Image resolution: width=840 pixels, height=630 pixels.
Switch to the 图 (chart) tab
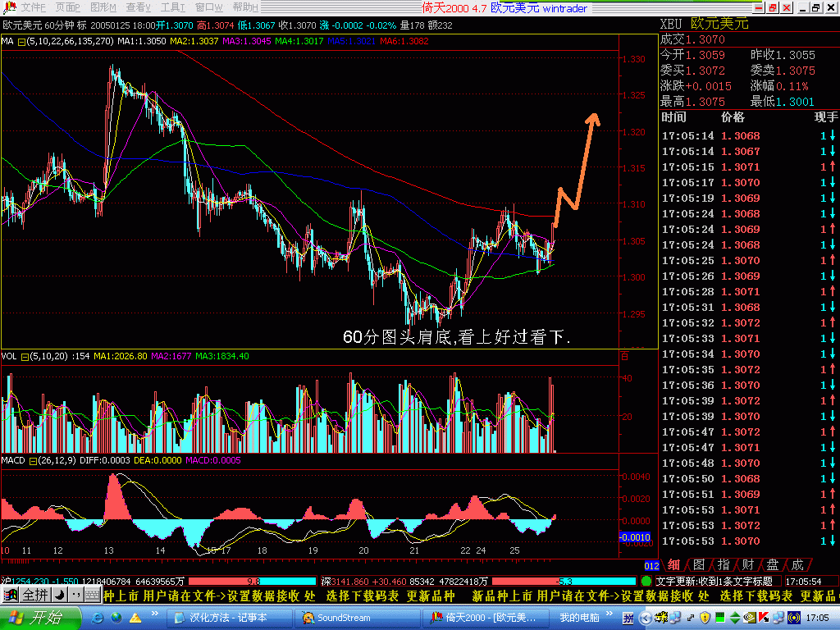click(699, 564)
